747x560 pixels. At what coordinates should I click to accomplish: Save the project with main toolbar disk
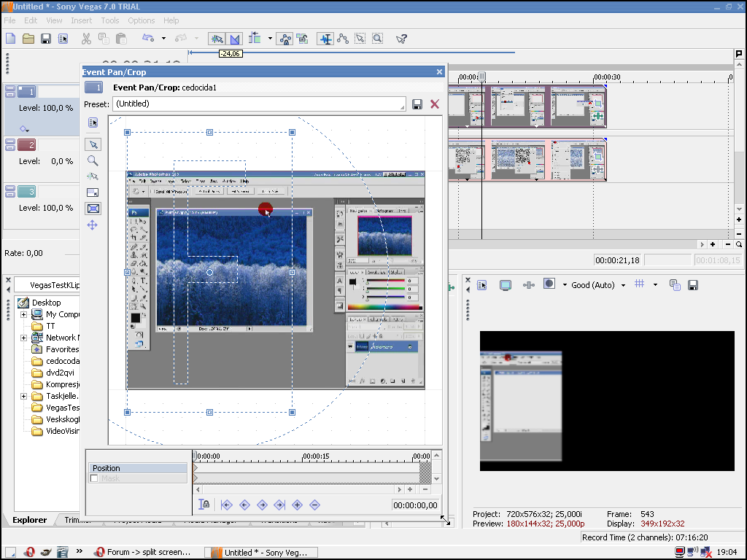(46, 39)
